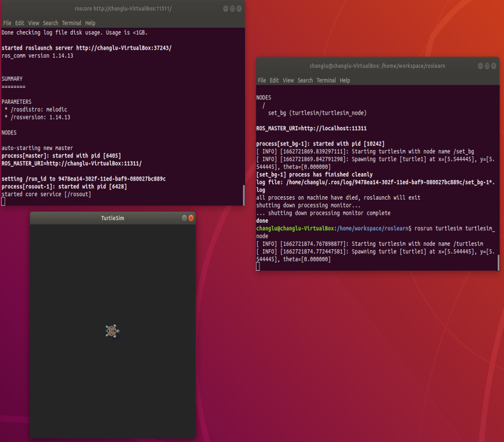The height and width of the screenshot is (442, 504).
Task: Open the Help menu in the roslearn terminal
Action: [345, 80]
